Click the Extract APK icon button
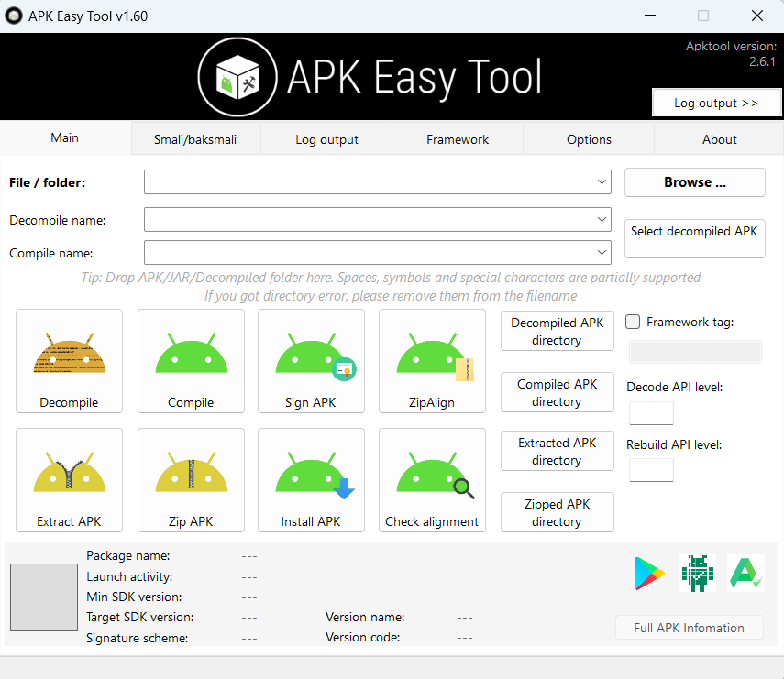 coord(69,479)
